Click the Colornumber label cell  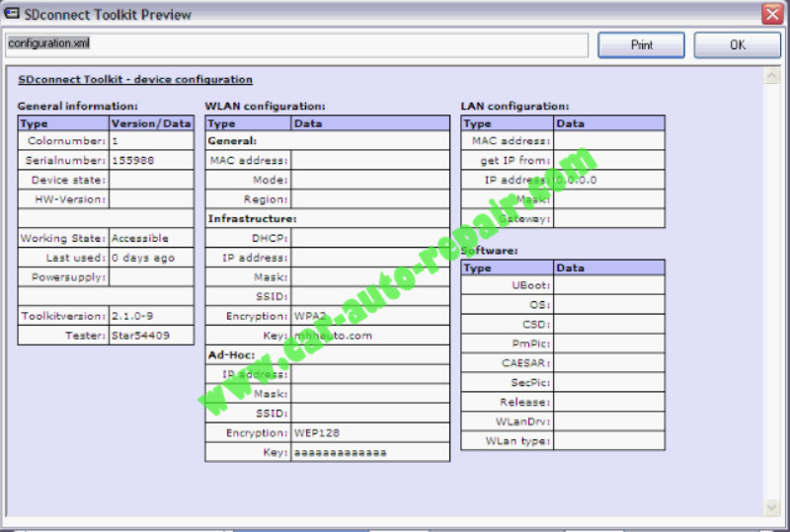(x=64, y=140)
